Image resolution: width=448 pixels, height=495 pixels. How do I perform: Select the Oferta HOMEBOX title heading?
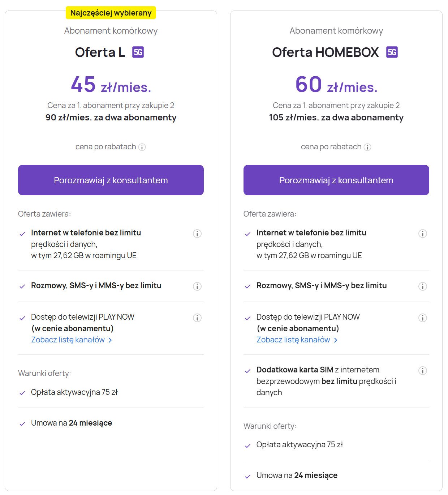tap(326, 52)
